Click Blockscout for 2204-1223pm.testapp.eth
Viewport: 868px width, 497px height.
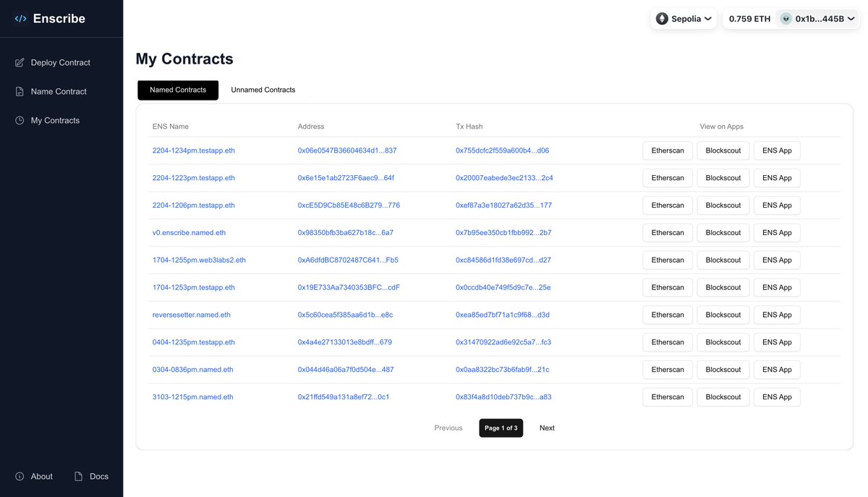[x=723, y=178]
